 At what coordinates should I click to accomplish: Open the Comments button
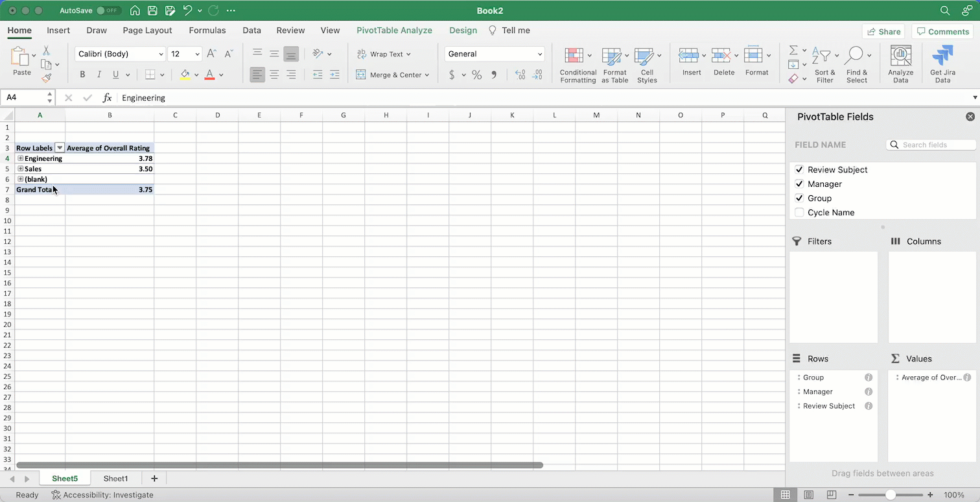pos(942,31)
